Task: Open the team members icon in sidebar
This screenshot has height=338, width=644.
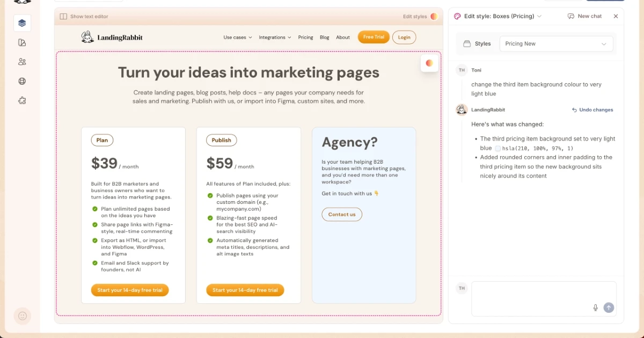Action: pos(22,62)
